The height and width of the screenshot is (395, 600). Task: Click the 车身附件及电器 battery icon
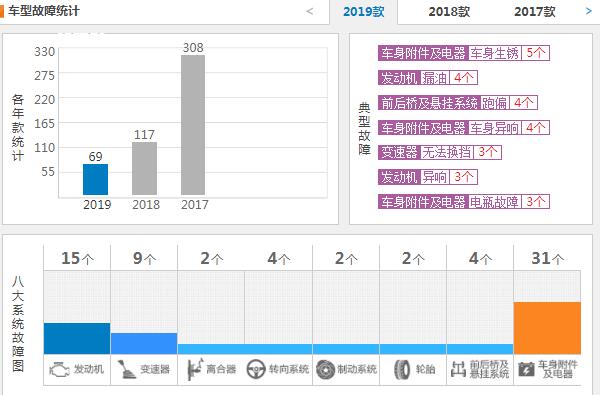point(527,370)
